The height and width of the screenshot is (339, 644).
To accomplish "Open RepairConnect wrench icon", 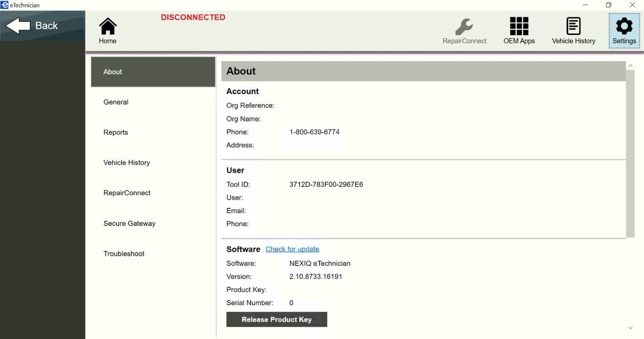I will (x=464, y=31).
